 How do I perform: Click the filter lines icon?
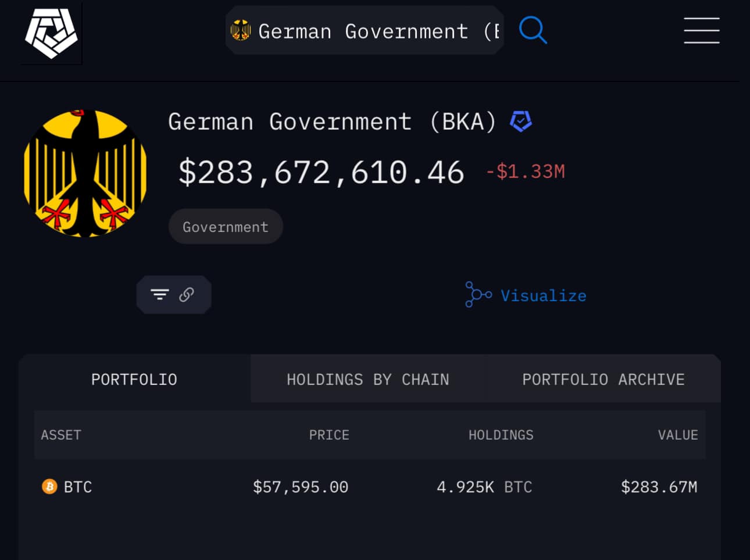160,295
